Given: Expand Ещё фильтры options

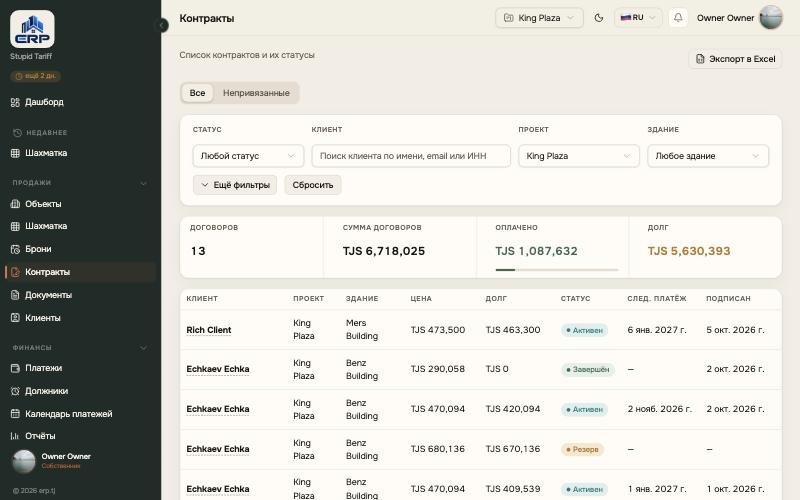Looking at the screenshot, I should (235, 185).
